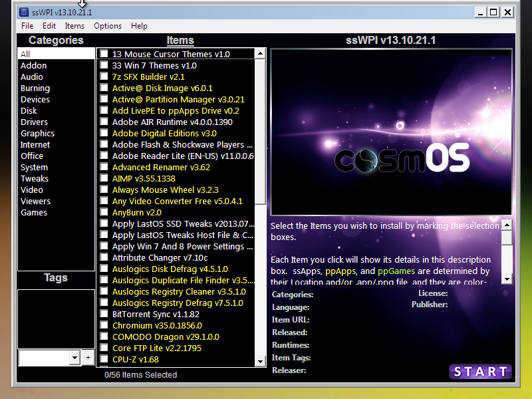The image size is (532, 399).
Task: Click the Items column header
Action: click(180, 41)
